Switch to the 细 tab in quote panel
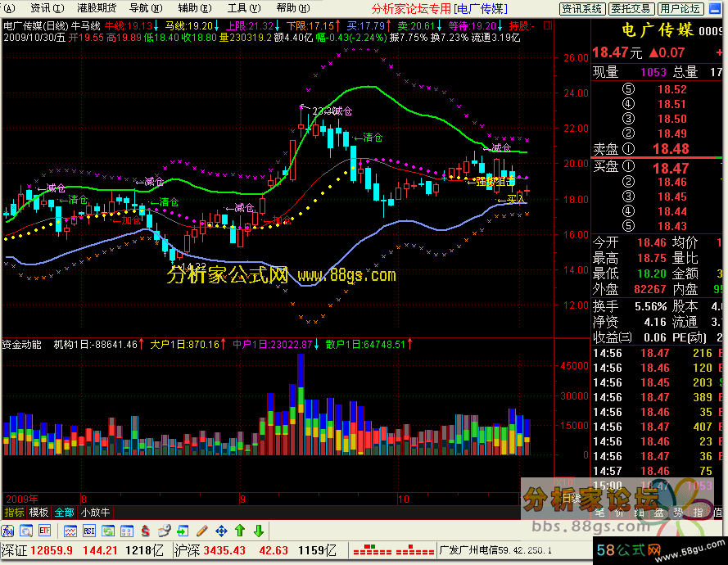This screenshot has width=728, height=565. coord(639,513)
